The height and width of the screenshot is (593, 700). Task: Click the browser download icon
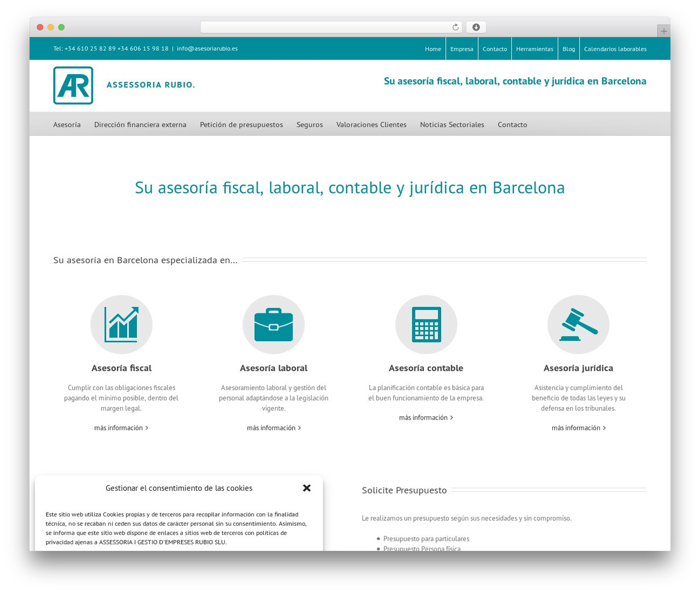[x=476, y=27]
